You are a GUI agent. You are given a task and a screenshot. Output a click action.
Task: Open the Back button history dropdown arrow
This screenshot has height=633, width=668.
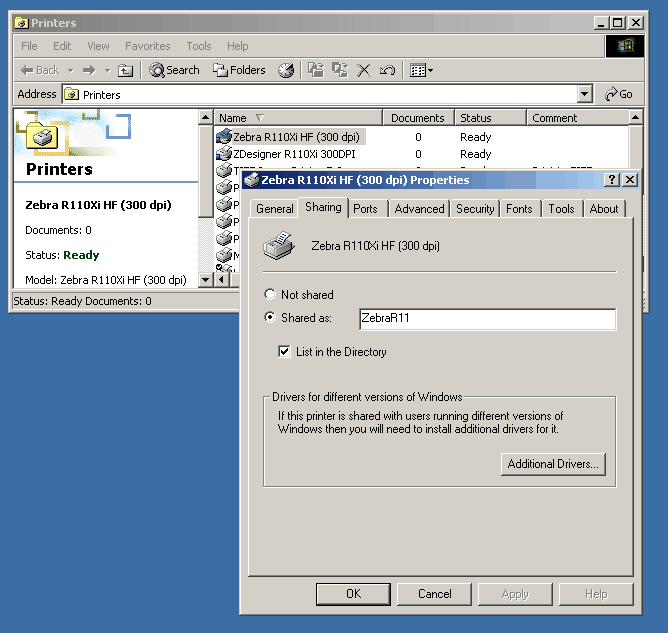(71, 71)
